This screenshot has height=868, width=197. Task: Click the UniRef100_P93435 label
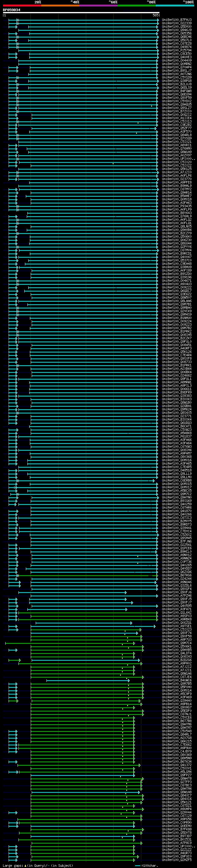tap(177, 206)
